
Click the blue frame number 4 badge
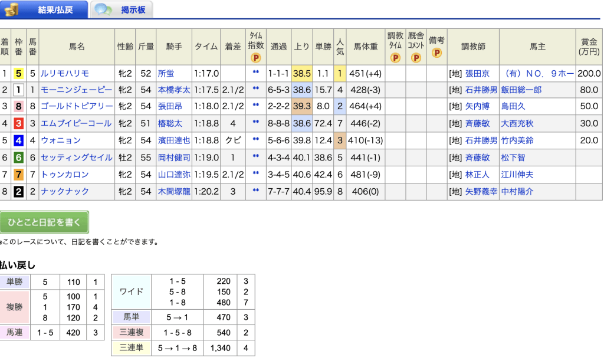(18, 140)
